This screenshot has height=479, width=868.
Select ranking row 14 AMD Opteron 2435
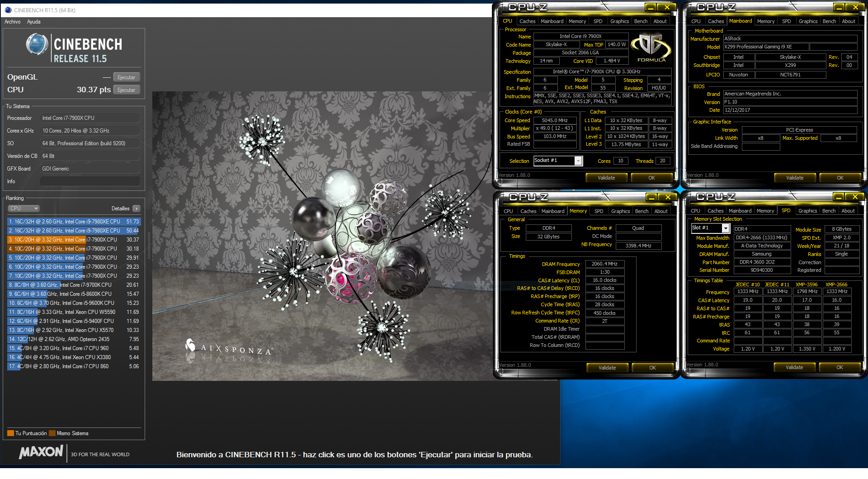tap(74, 339)
